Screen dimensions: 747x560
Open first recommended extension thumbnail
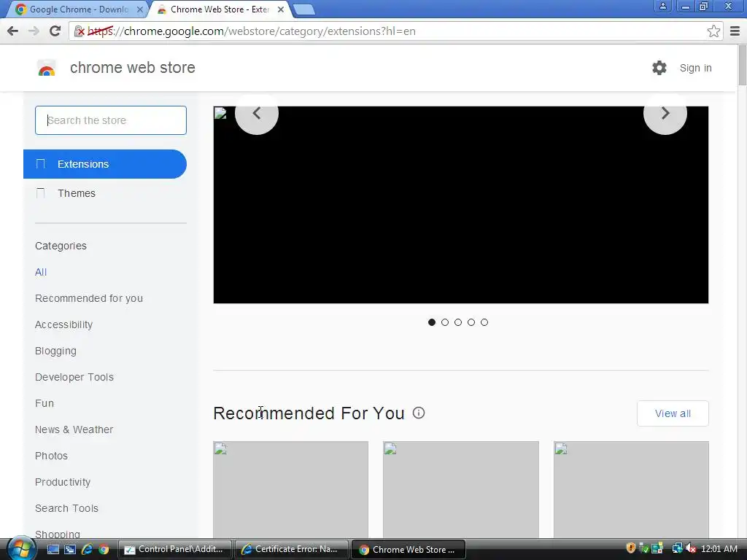click(290, 489)
